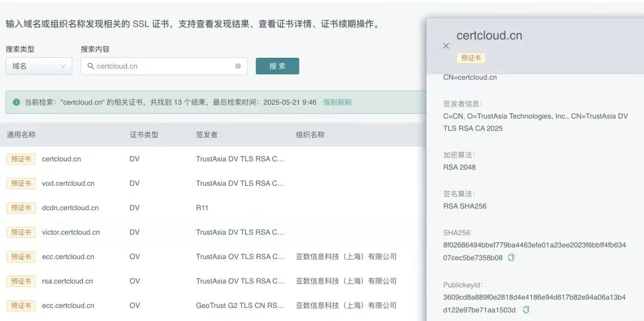Click the magnifier icon in search box
Screen dimensions: 644x321
[x=90, y=66]
